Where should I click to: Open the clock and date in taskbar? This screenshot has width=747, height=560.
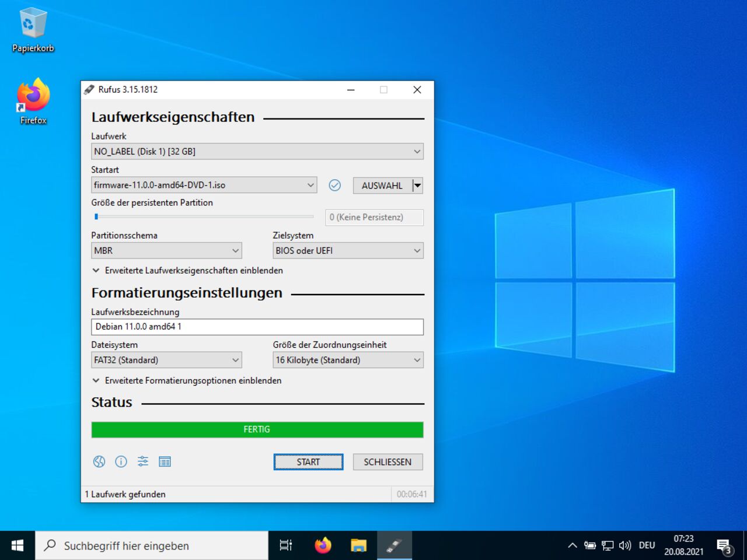683,545
